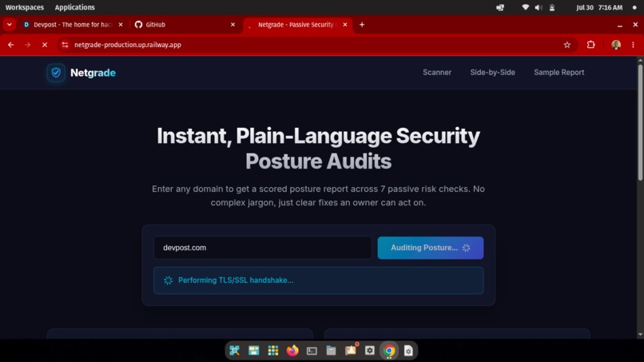Minimize the Chrome browser window
Screen dimensions: 644x362
click(620, 25)
